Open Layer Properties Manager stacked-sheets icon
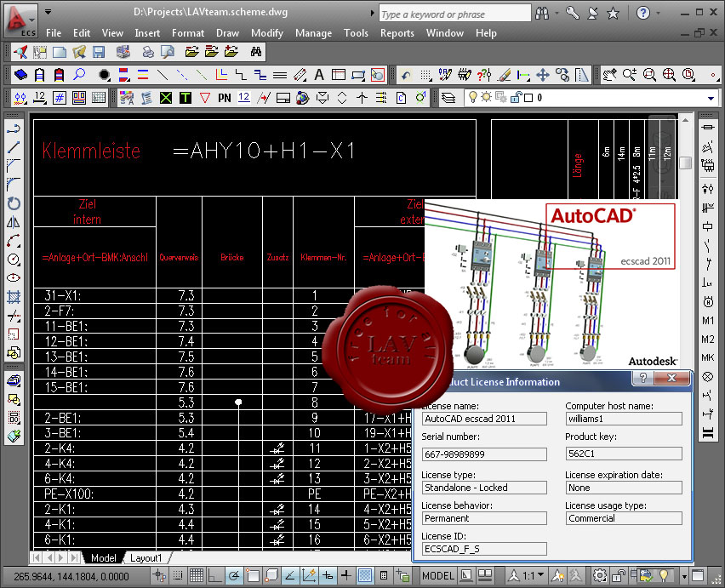Screen dimensions: 725x588 click(x=448, y=98)
